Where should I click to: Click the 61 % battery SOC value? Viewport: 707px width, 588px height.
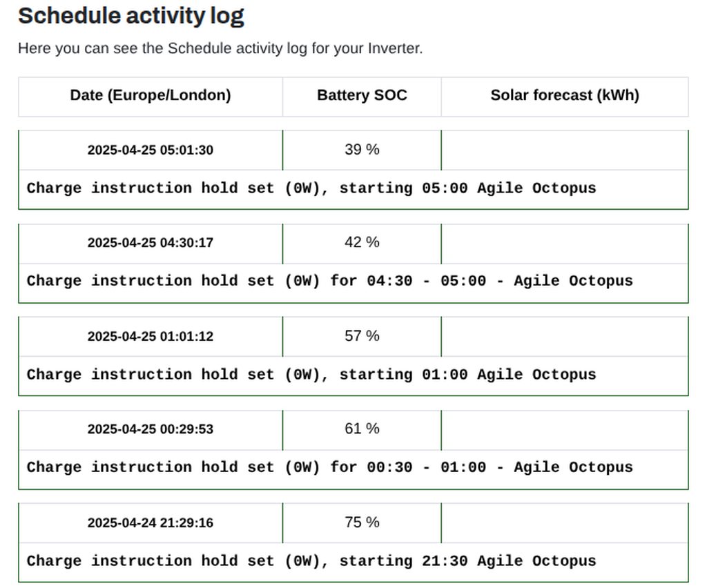pyautogui.click(x=362, y=429)
